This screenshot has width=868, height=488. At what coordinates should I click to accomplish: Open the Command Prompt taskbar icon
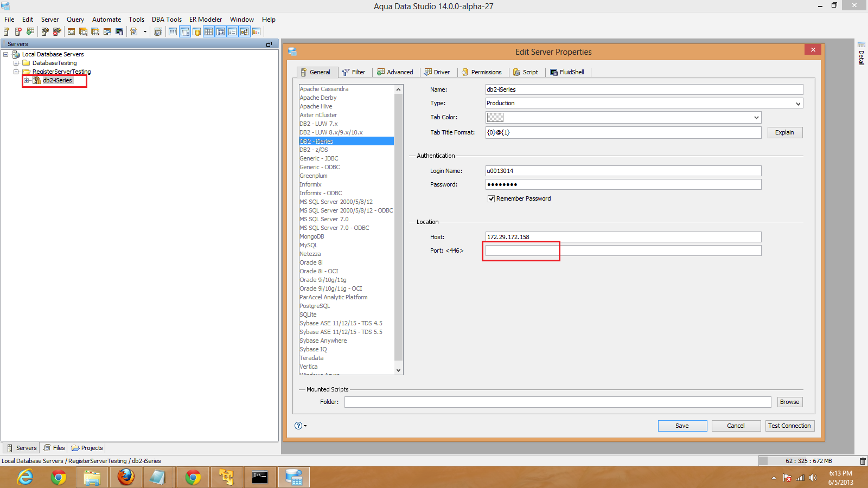click(x=260, y=477)
